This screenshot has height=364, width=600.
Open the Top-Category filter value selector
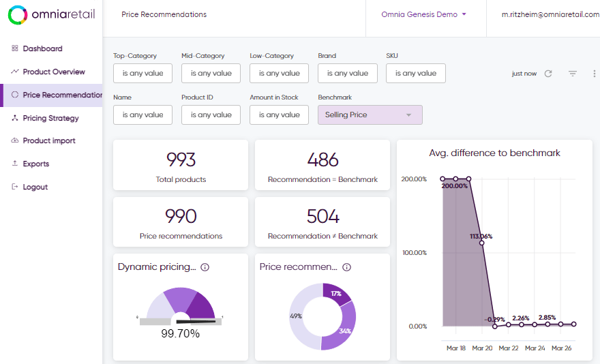coord(142,73)
